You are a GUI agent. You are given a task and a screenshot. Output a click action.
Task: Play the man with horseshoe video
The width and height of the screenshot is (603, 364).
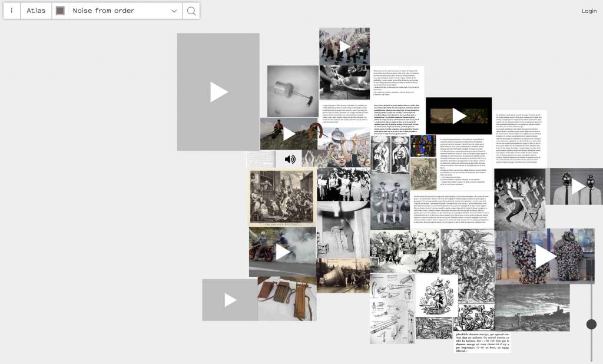(x=289, y=134)
